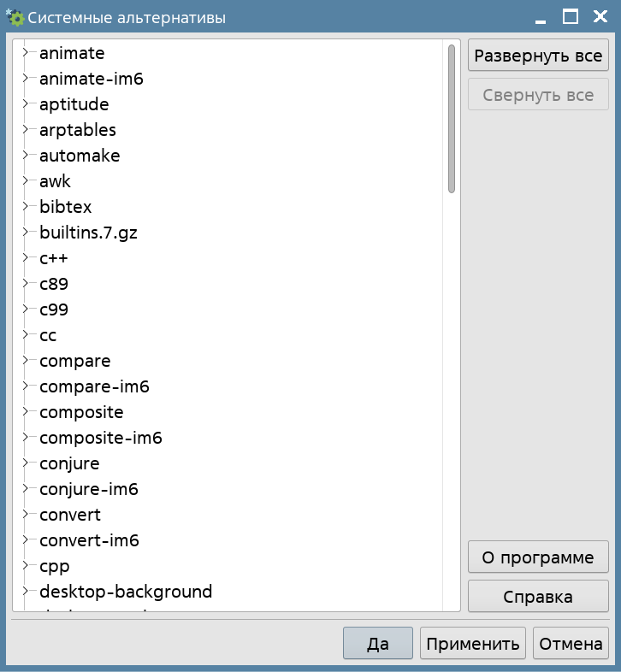Select the arptables item
The width and height of the screenshot is (621, 672).
(x=78, y=130)
